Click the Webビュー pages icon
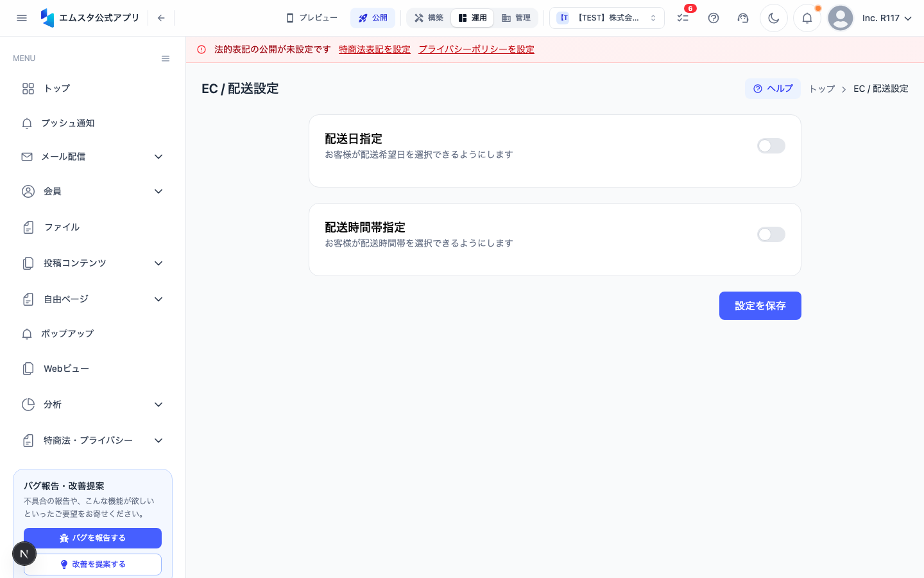Image resolution: width=924 pixels, height=578 pixels. (28, 369)
